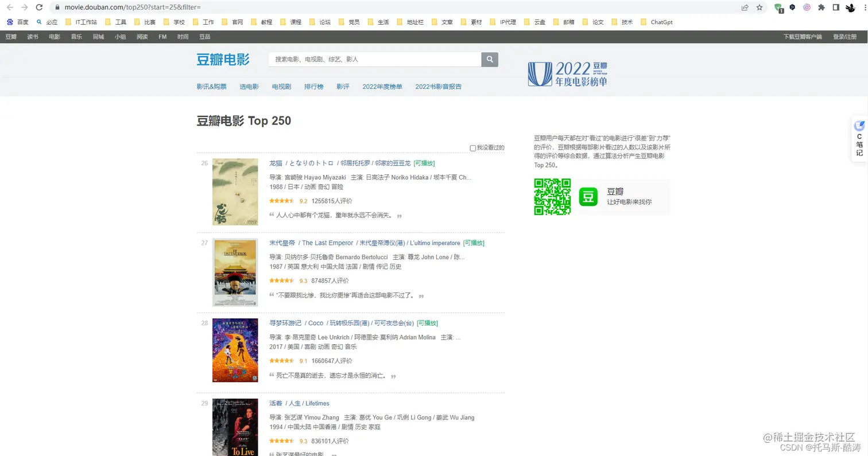868x456 pixels.
Task: Open the 影评 tab
Action: (x=343, y=87)
